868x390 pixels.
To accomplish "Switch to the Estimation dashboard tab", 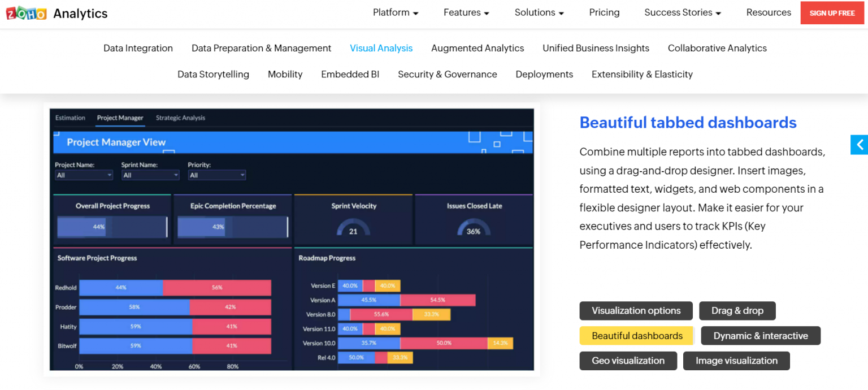I will point(70,118).
